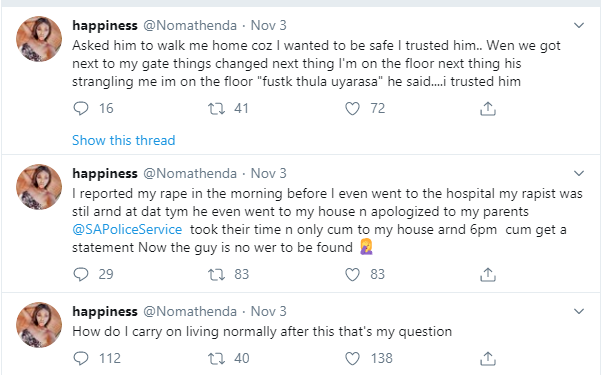Reply to the tweet with 16 replies
The image size is (616, 375).
coord(81,108)
